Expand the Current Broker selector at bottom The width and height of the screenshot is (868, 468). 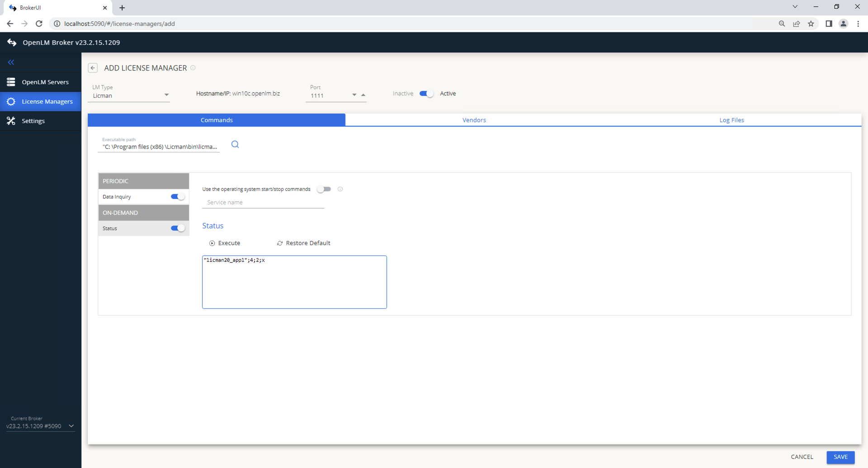pyautogui.click(x=71, y=426)
